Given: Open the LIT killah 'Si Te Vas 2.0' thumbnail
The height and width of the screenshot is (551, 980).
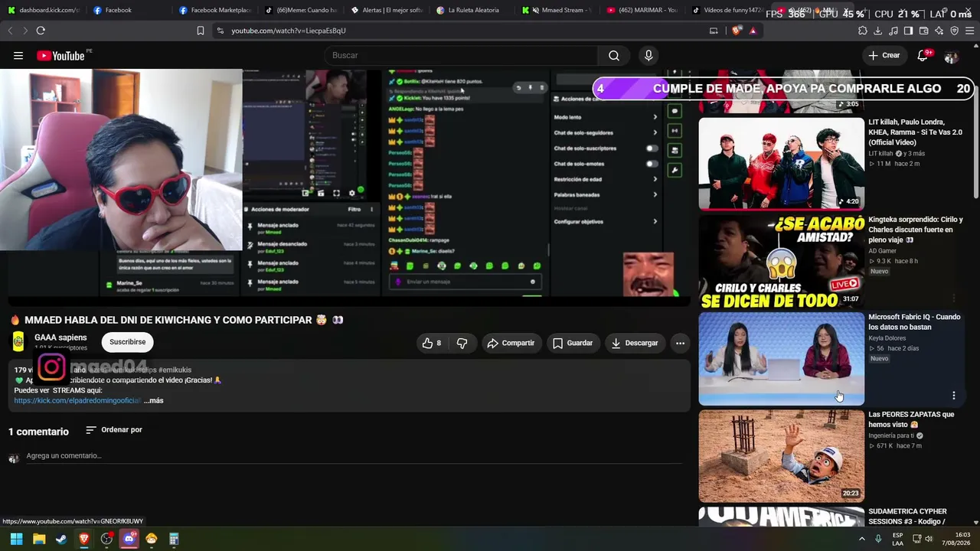Looking at the screenshot, I should click(781, 164).
